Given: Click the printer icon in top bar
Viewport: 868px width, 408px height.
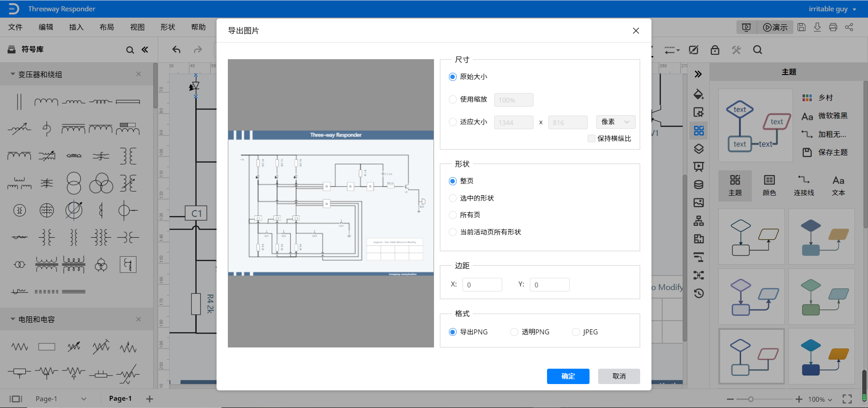Looking at the screenshot, I should [x=833, y=27].
